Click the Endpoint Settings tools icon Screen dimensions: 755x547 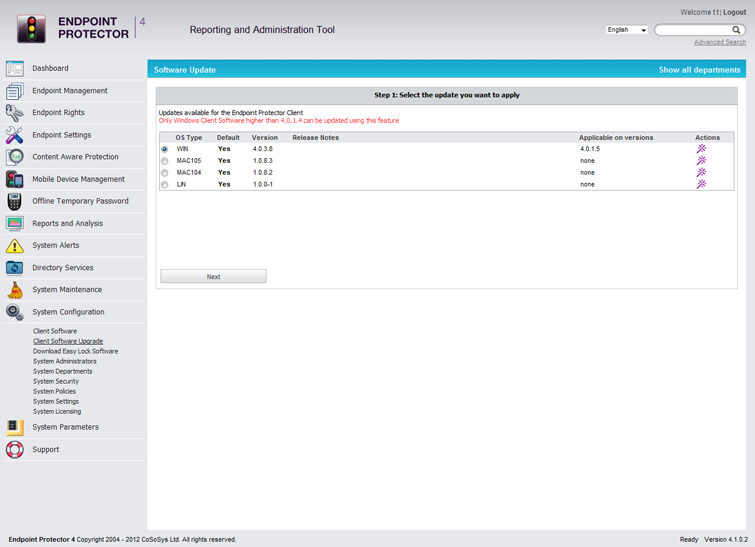click(14, 135)
